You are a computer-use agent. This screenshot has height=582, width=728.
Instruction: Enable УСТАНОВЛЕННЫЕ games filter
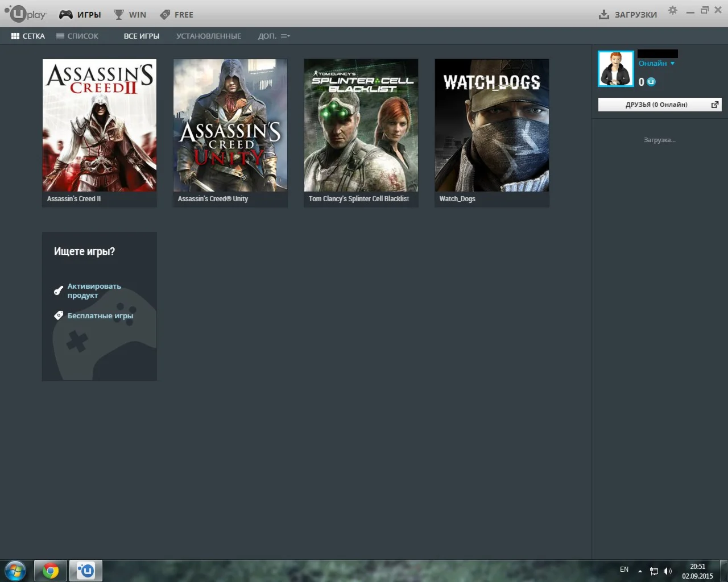[209, 36]
